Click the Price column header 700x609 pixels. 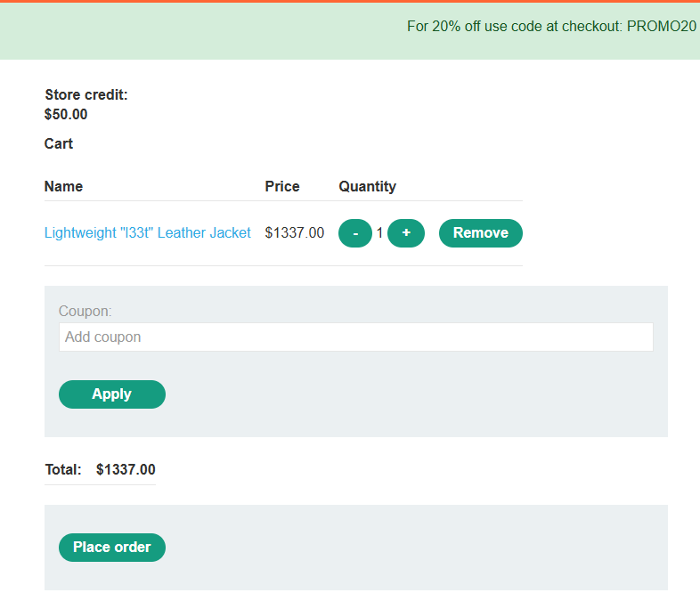point(282,187)
